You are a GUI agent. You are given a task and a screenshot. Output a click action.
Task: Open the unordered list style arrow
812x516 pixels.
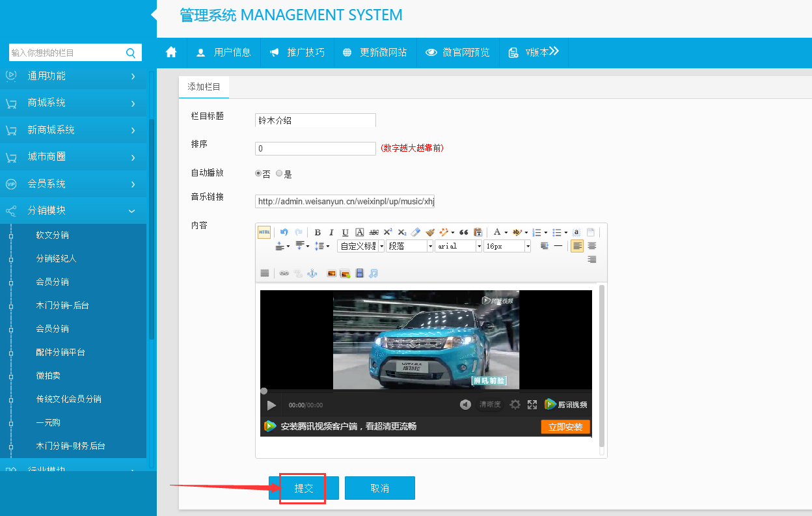566,232
